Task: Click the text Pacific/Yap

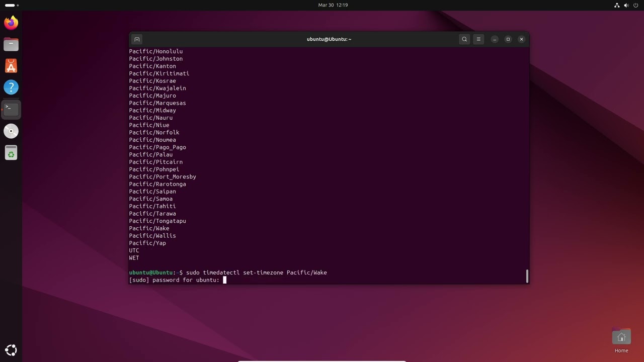Action: (147, 243)
